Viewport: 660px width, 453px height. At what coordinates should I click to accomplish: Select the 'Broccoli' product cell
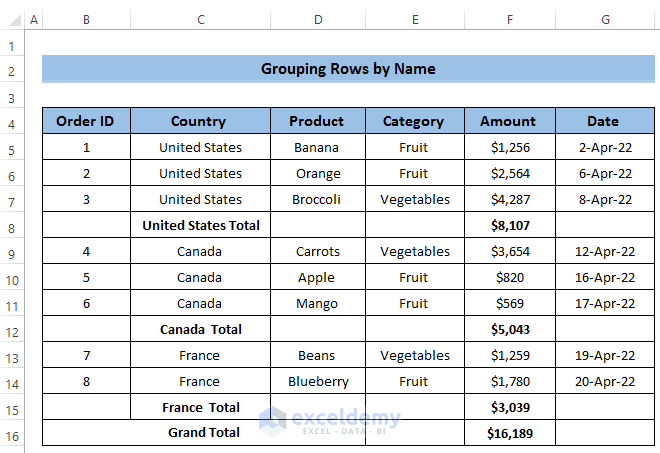coord(317,199)
